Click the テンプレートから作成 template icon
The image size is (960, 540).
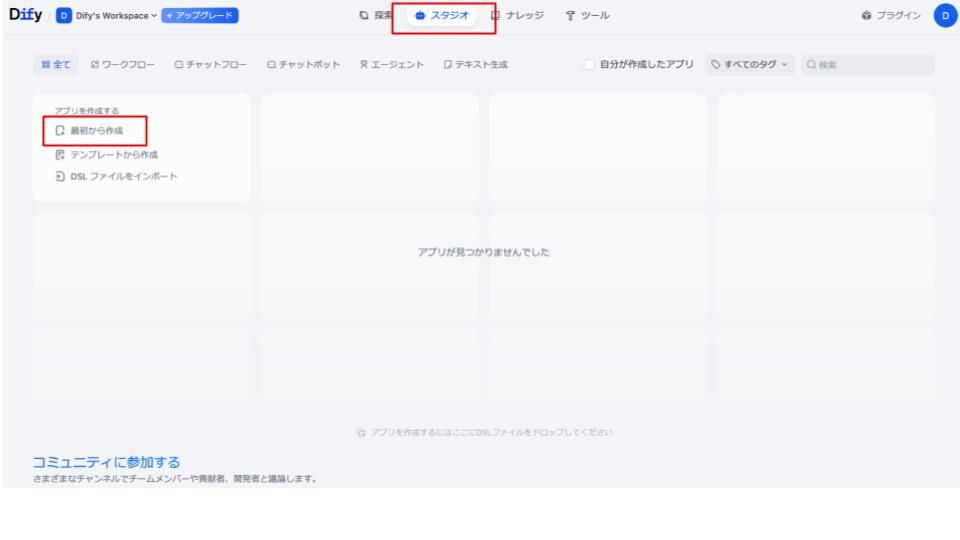(59, 154)
